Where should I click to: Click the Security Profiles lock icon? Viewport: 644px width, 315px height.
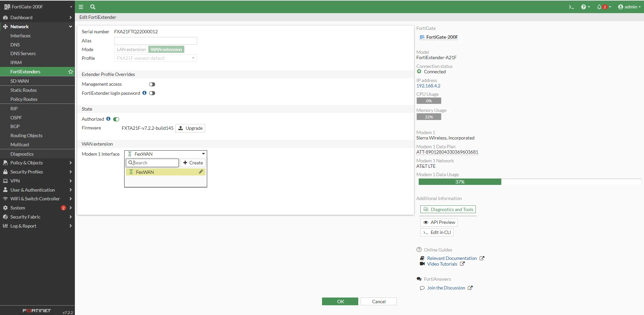[x=5, y=172]
